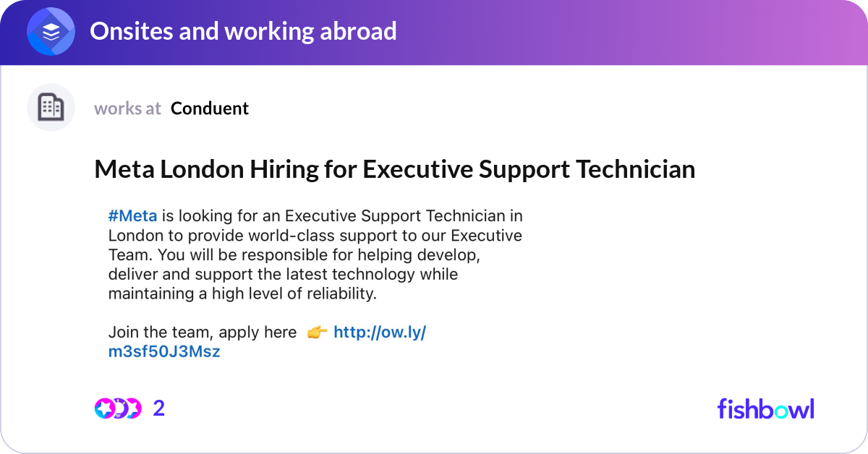Open the Onsites and working abroad bowl
This screenshot has height=454, width=868.
(244, 31)
